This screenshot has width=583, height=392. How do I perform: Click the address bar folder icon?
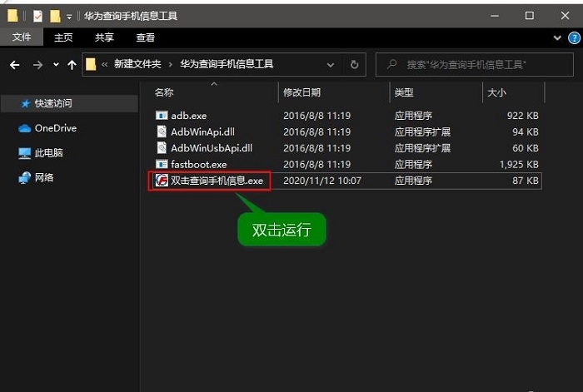(x=90, y=64)
